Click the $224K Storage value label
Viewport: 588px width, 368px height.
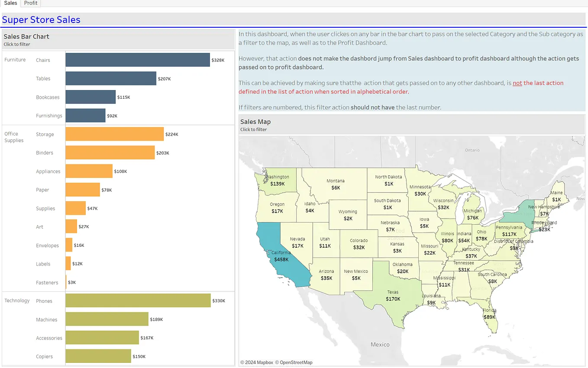pyautogui.click(x=171, y=134)
